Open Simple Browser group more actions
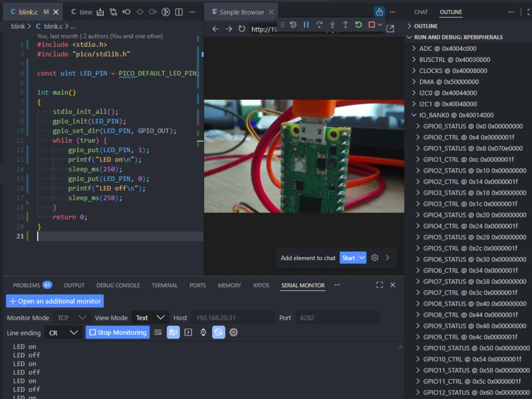 pos(392,12)
